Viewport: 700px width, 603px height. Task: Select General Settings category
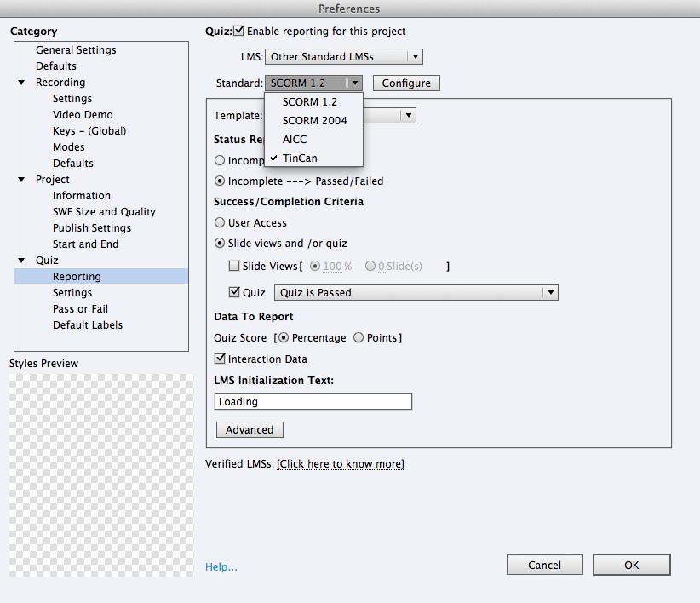pos(76,50)
